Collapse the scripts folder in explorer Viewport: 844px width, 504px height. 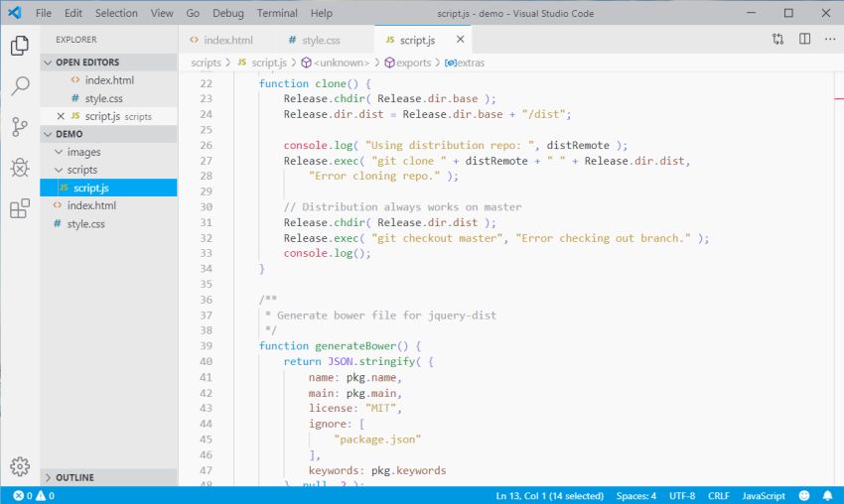click(60, 170)
